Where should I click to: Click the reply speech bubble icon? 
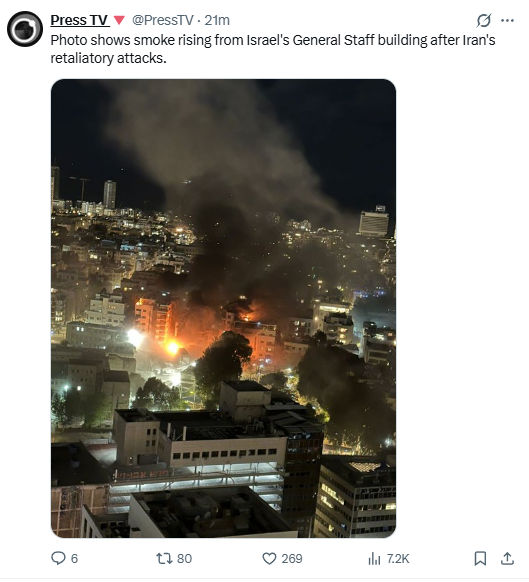(58, 558)
